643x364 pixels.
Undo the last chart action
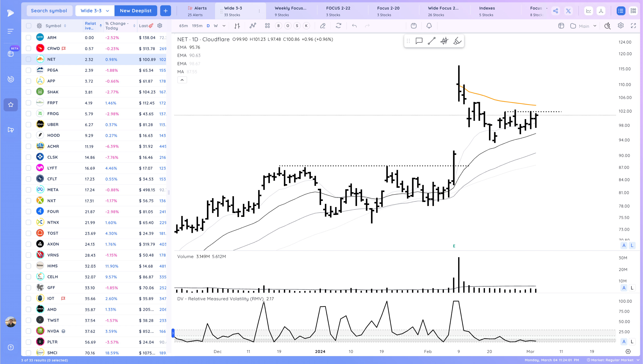click(x=354, y=26)
